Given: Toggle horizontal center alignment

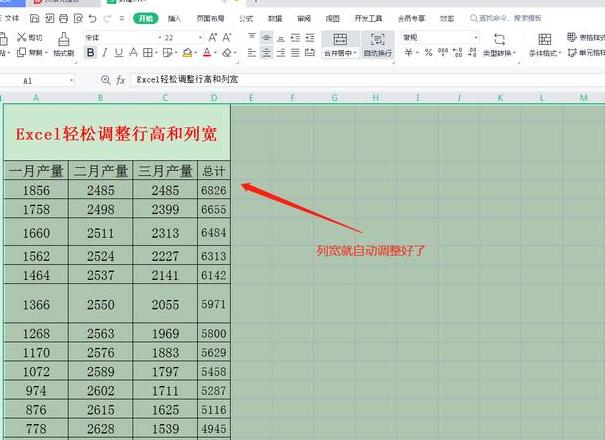Looking at the screenshot, I should [266, 52].
